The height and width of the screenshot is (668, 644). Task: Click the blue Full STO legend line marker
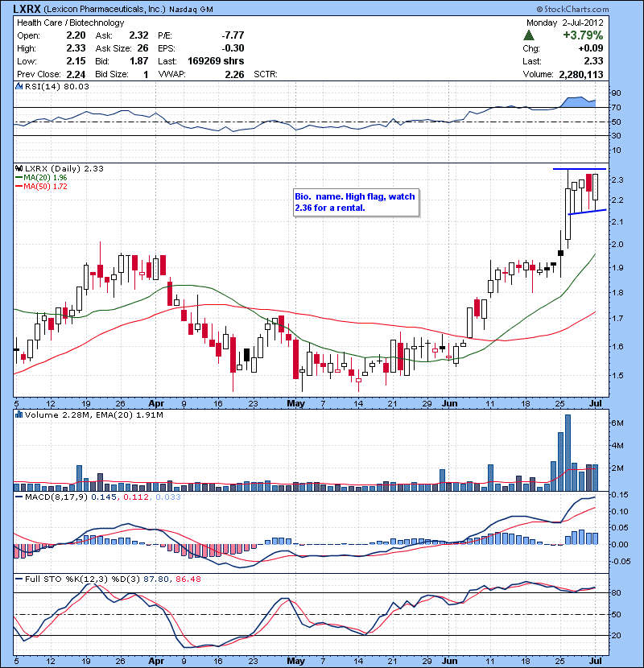(19, 579)
